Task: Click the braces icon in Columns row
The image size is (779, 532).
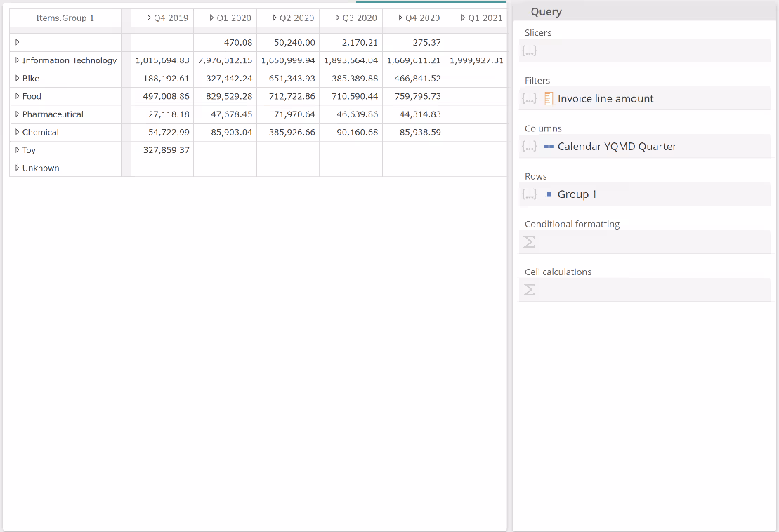Action: pyautogui.click(x=530, y=147)
